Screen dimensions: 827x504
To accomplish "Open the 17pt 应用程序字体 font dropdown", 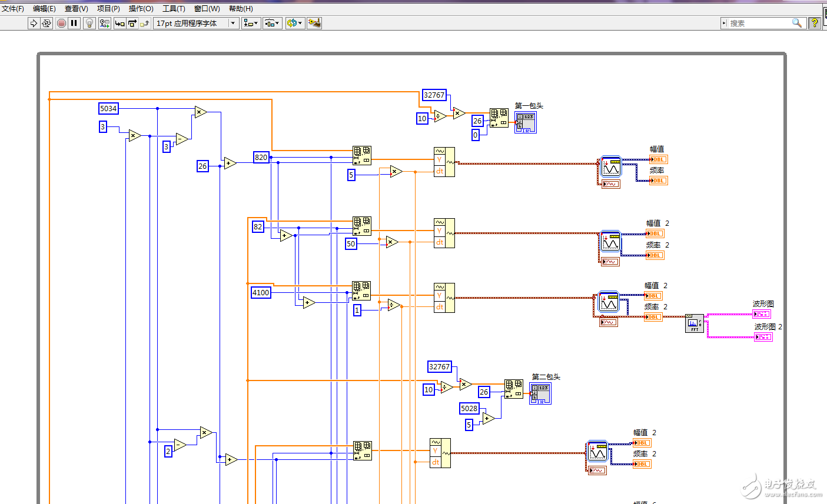I will (x=196, y=23).
